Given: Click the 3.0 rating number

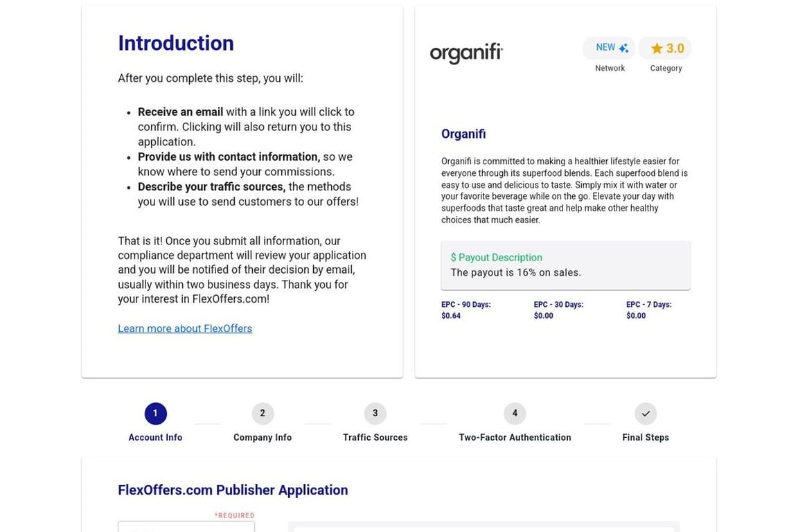Looking at the screenshot, I should point(675,48).
